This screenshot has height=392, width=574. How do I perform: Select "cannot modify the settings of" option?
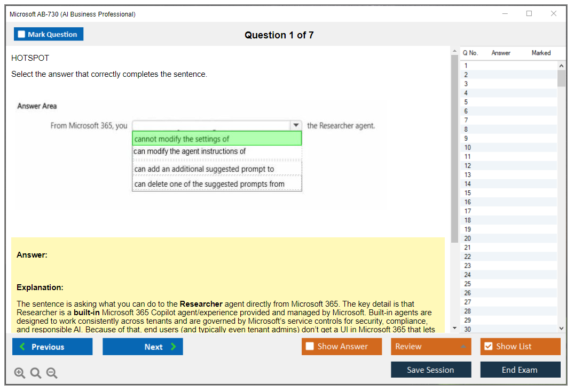click(x=217, y=139)
